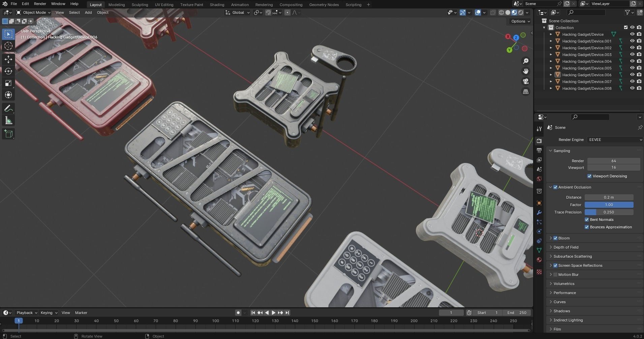This screenshot has width=644, height=339.
Task: Open the Object Data properties tab
Action: [539, 250]
